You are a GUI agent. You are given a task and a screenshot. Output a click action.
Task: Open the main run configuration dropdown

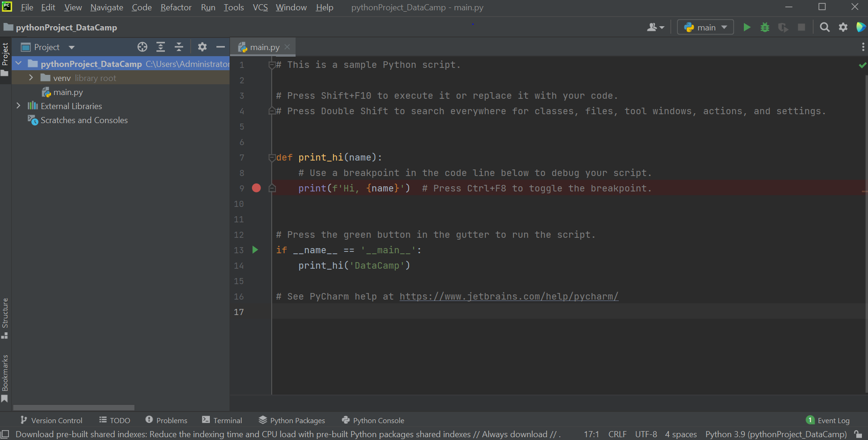click(x=705, y=27)
